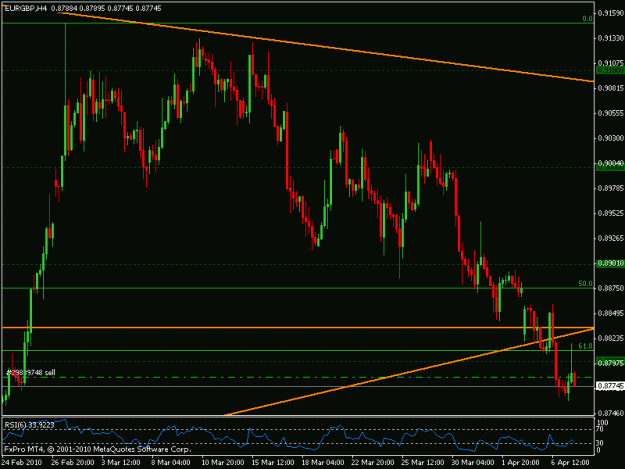
Task: Click the Fibonacci 61.8 level label
Action: pos(585,346)
